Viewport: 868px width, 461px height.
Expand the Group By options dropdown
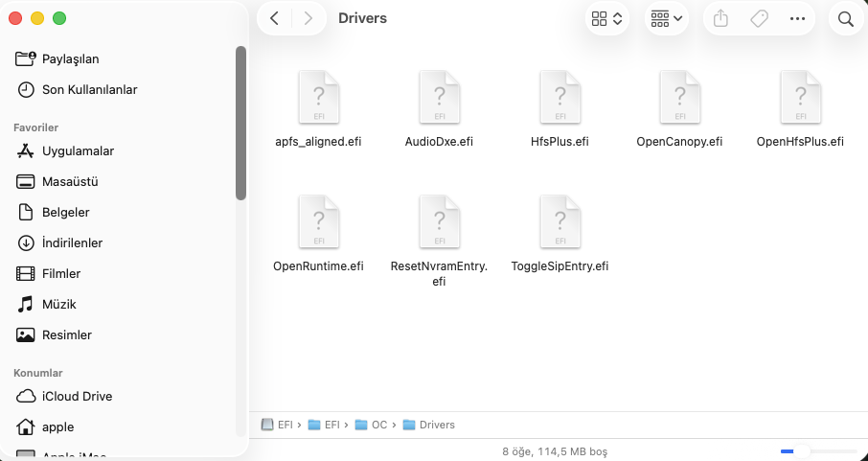click(666, 18)
